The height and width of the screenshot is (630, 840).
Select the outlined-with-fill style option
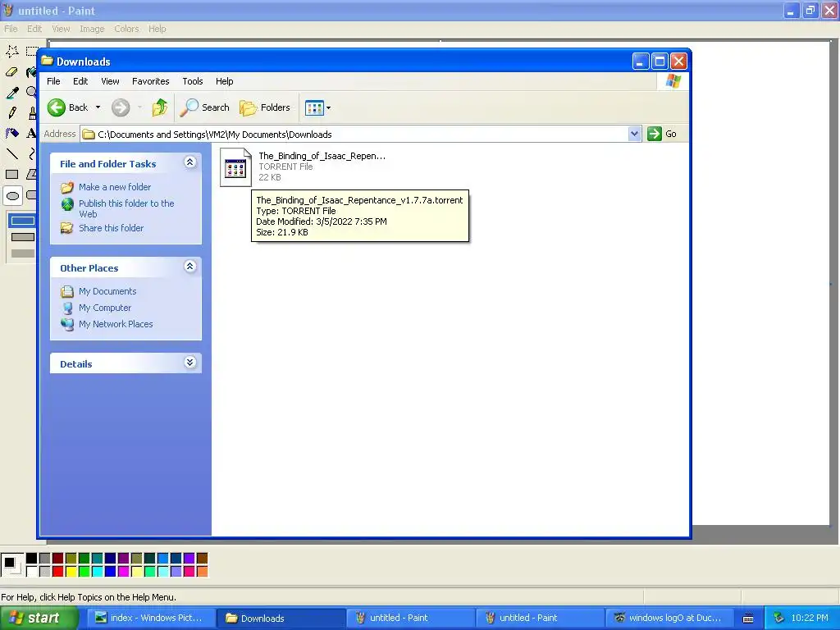[x=23, y=237]
